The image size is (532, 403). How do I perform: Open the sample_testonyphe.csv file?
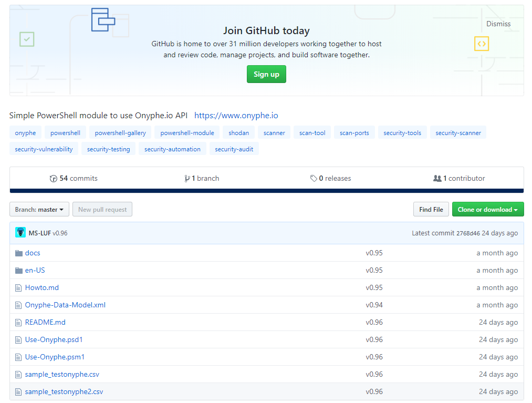62,374
